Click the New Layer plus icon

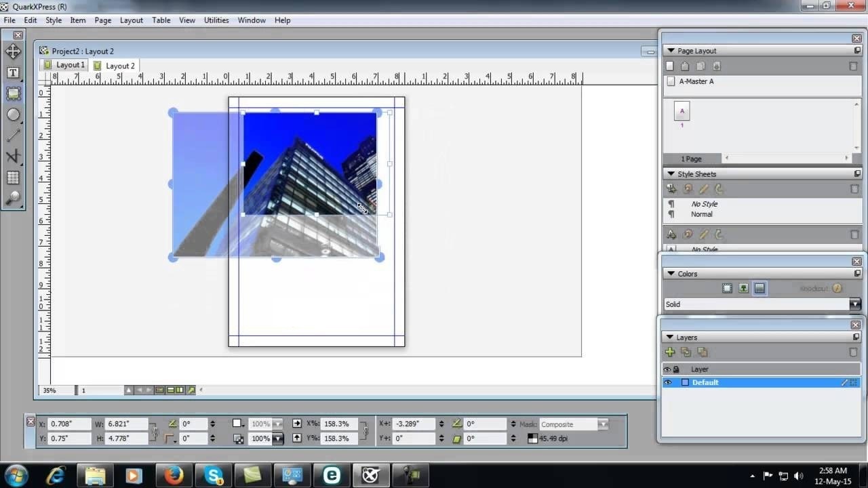(670, 352)
